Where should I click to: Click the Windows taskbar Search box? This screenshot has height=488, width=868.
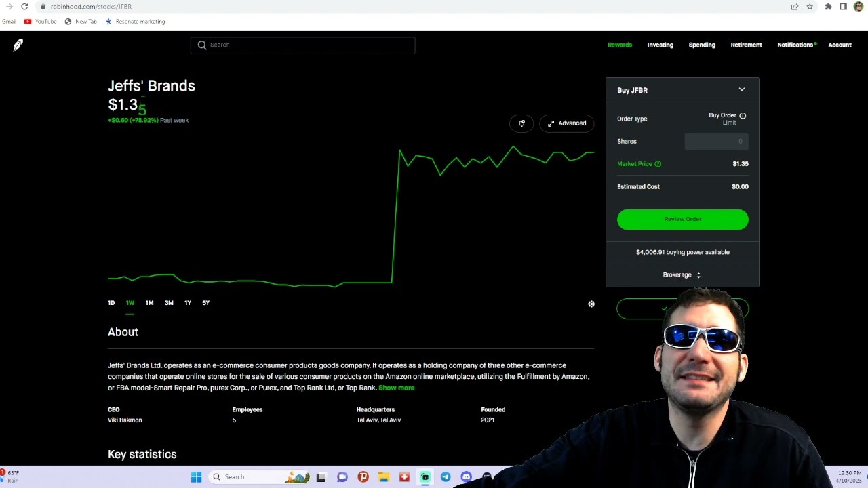[x=260, y=477]
